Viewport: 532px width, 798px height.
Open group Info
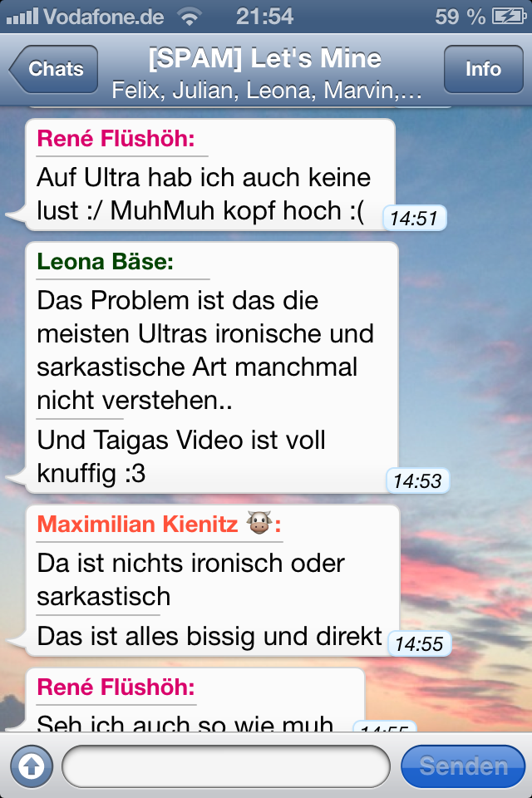click(x=483, y=69)
